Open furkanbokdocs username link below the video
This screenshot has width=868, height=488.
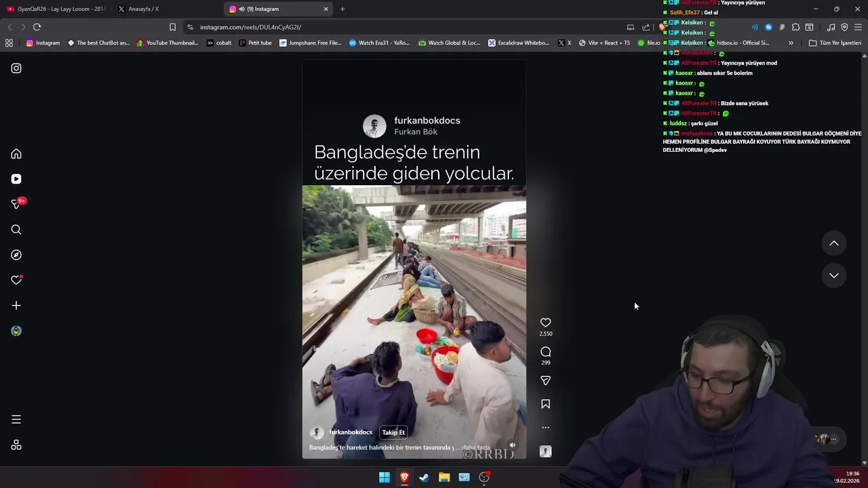point(351,432)
